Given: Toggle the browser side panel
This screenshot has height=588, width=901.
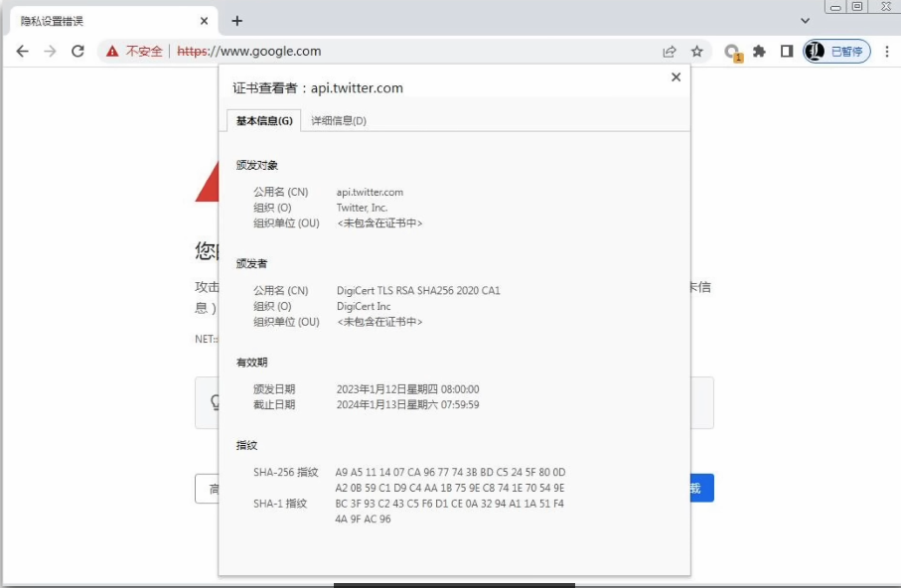Looking at the screenshot, I should (787, 52).
